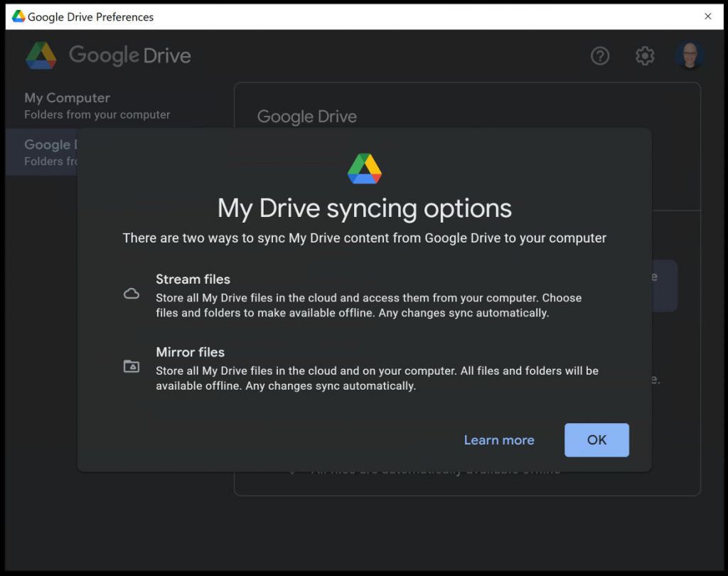The height and width of the screenshot is (576, 728).
Task: Click the cloud icon beside Stream files
Action: click(132, 293)
